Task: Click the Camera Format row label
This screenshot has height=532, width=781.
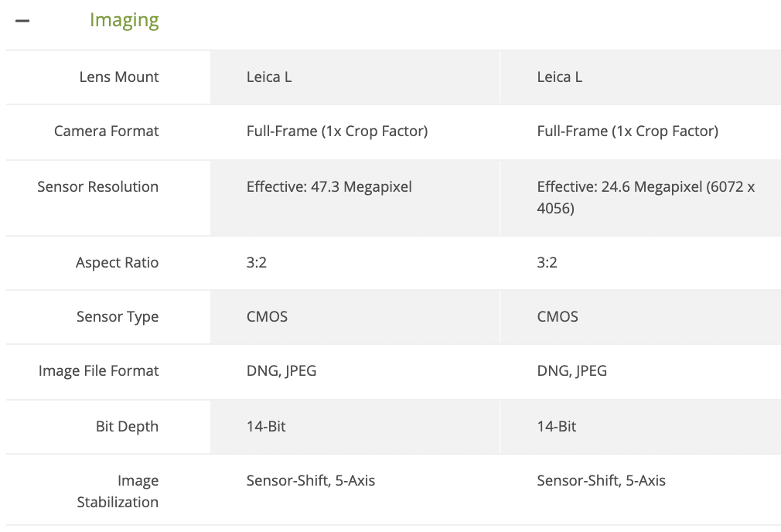Action: [x=107, y=131]
